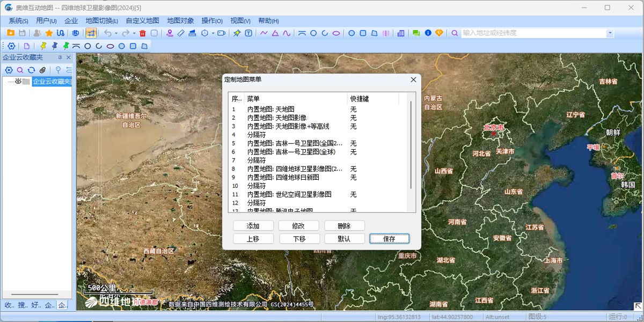
Task: Open the address search box dropdown arrow
Action: click(610, 33)
